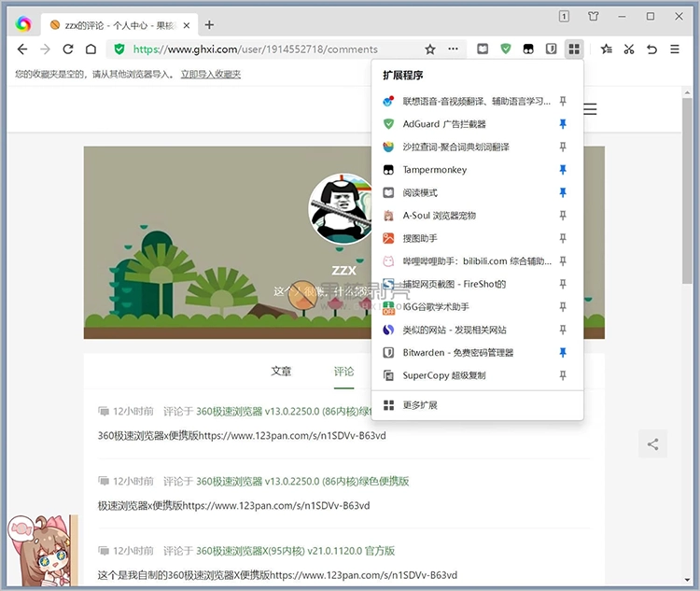Open the browser main hamburger menu

tap(676, 49)
